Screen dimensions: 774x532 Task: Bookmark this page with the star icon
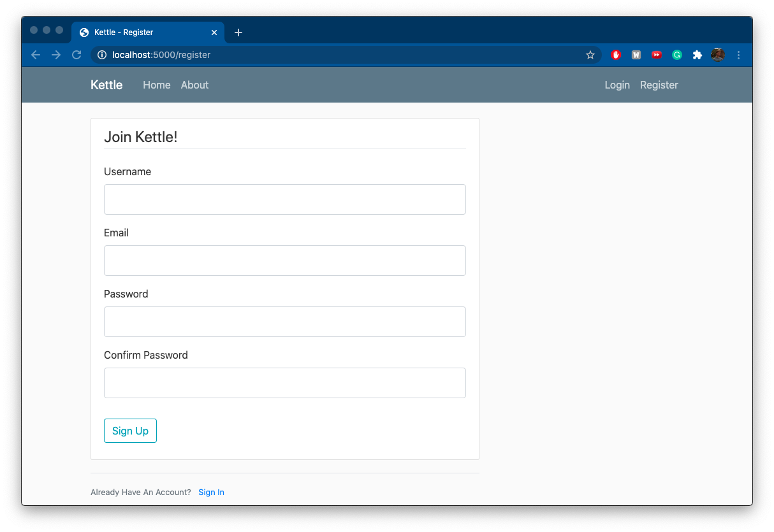point(590,55)
